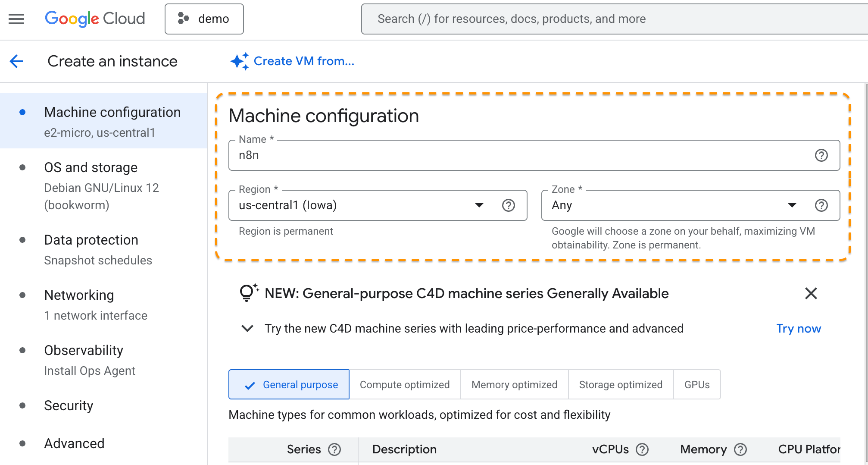Switch to the GPUs tab
868x465 pixels.
coord(697,384)
